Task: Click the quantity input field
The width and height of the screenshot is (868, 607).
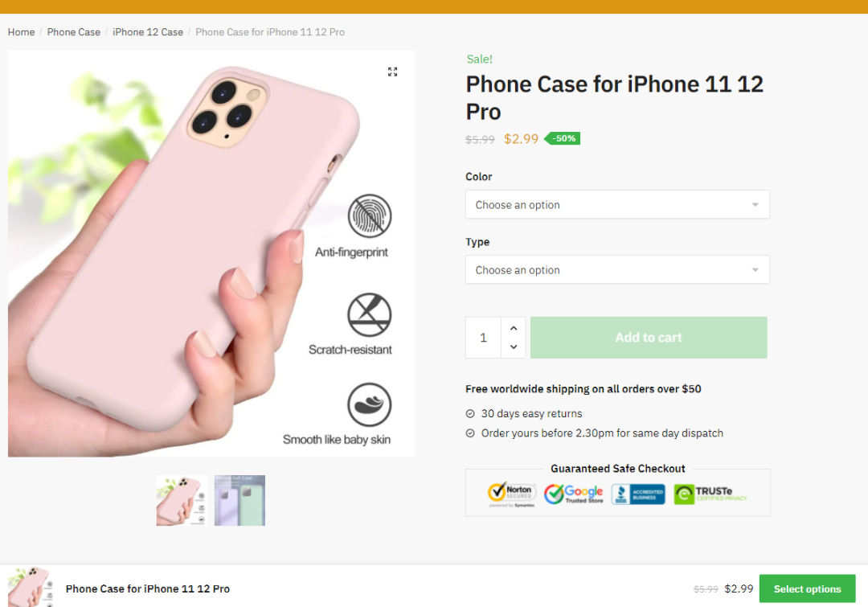Action: click(483, 338)
